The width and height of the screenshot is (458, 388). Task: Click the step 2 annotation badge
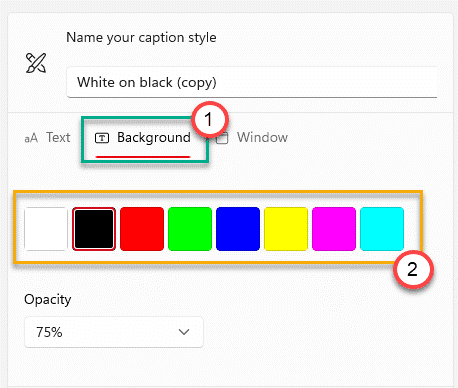pos(413,269)
